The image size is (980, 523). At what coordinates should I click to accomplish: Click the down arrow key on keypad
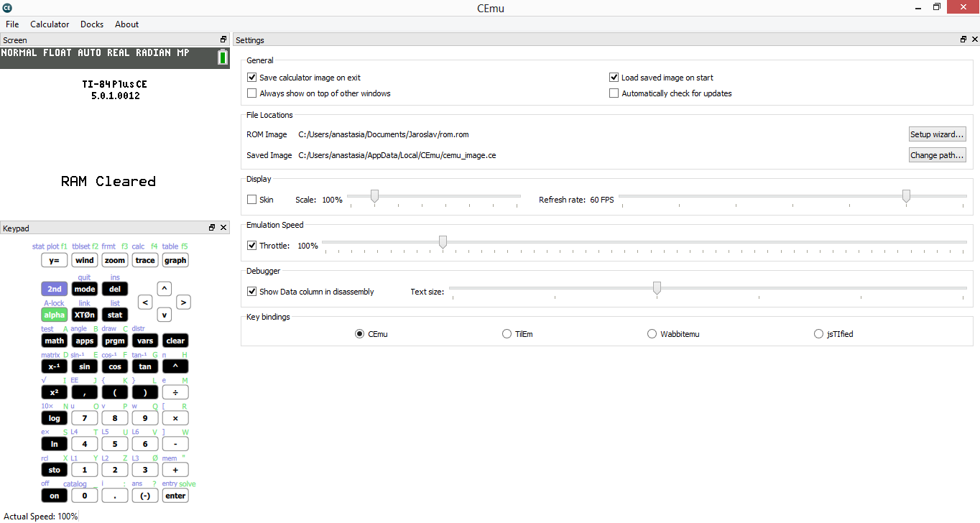pyautogui.click(x=165, y=315)
